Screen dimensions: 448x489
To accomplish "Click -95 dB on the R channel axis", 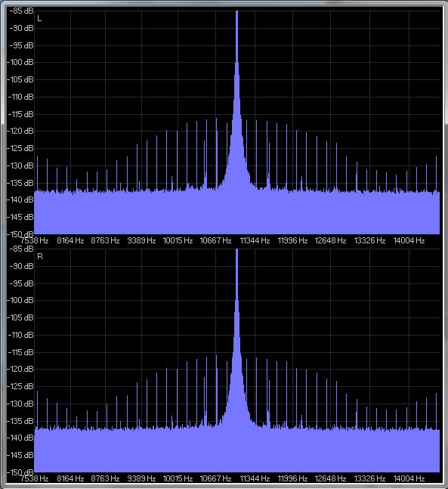I will 21,283.
